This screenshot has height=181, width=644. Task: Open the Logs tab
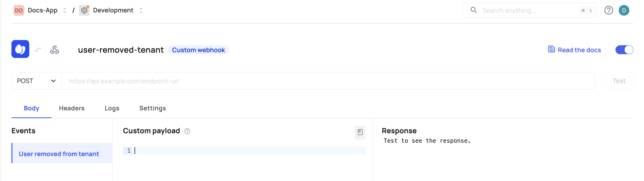112,108
